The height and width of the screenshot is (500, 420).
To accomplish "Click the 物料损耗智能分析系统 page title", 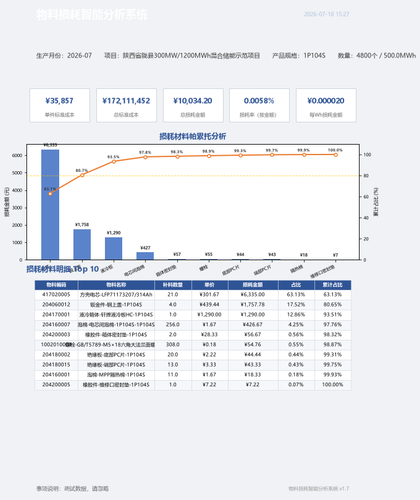I will tap(92, 15).
